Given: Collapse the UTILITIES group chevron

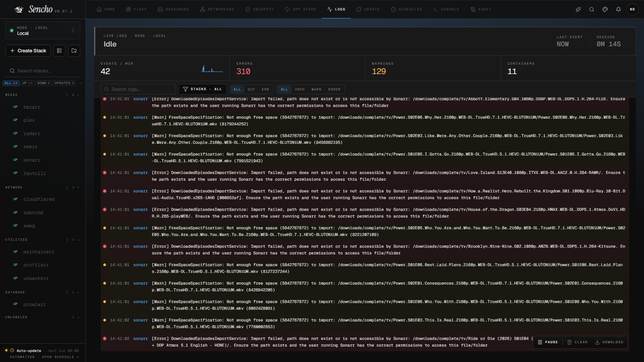Looking at the screenshot, I should coord(78,240).
